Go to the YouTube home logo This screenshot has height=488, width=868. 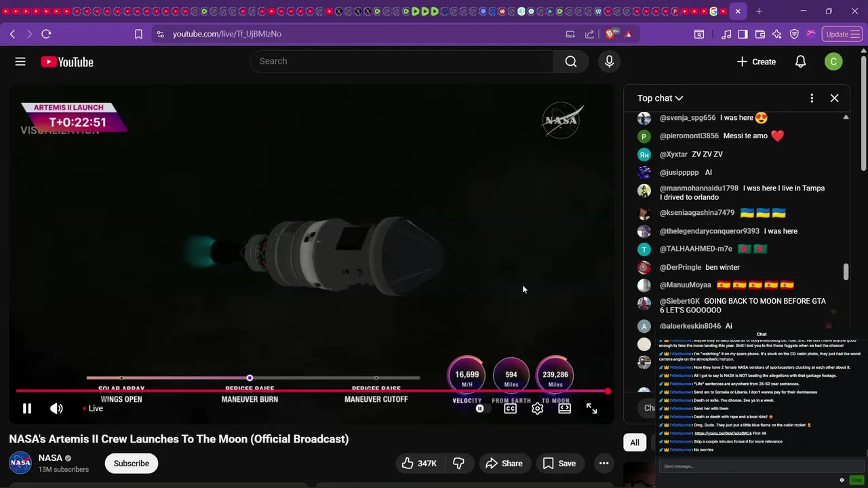(x=67, y=62)
